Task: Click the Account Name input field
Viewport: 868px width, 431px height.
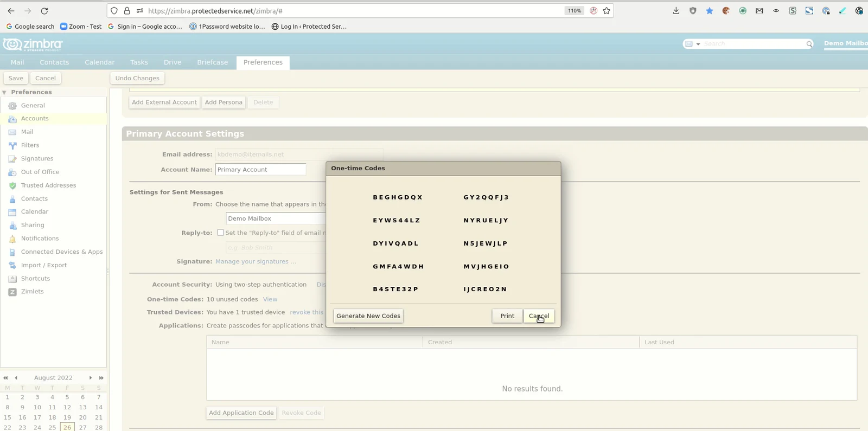Action: pyautogui.click(x=260, y=170)
